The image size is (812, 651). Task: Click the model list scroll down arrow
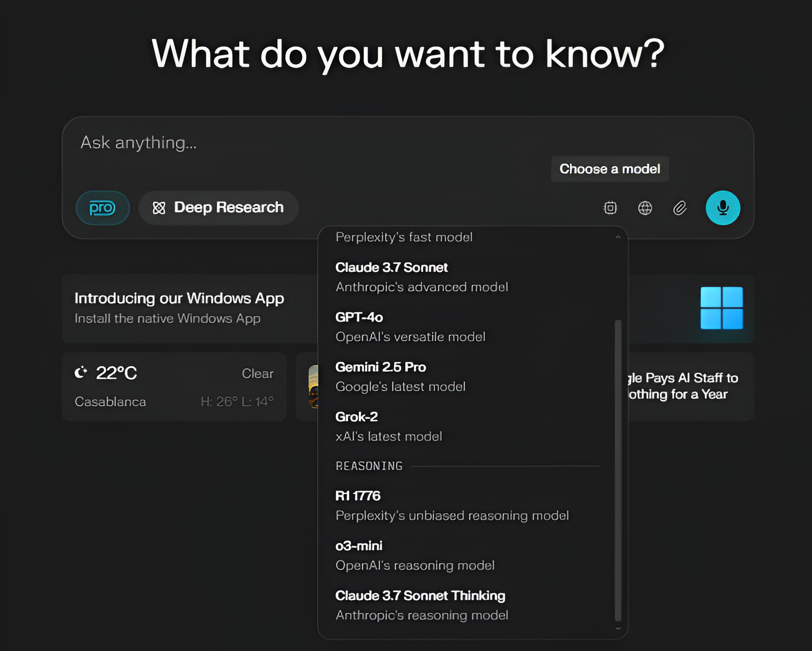618,628
